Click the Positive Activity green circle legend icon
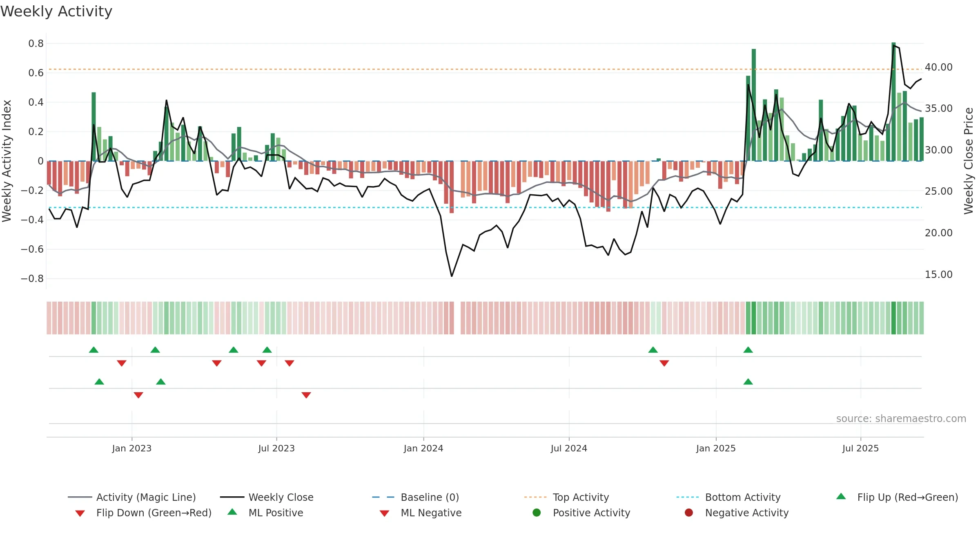Image resolution: width=980 pixels, height=551 pixels. click(x=537, y=513)
